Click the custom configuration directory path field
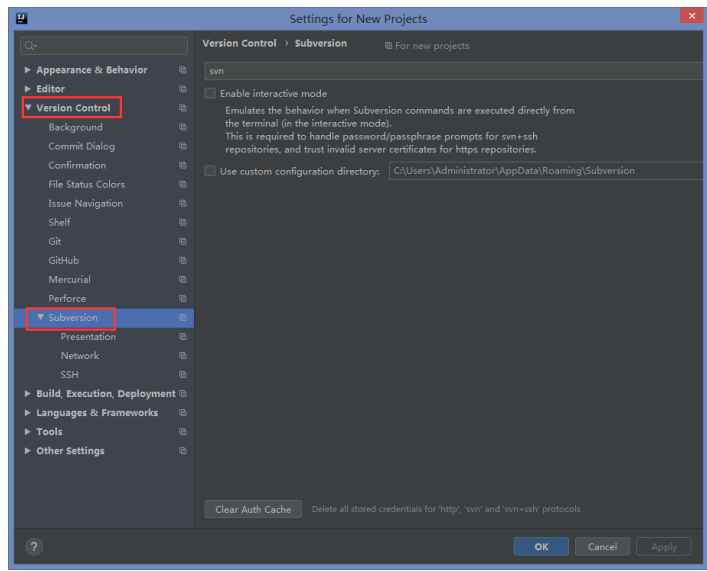 546,171
